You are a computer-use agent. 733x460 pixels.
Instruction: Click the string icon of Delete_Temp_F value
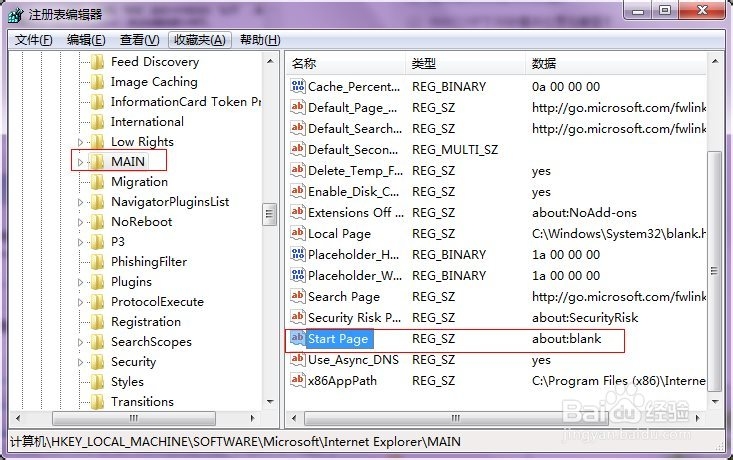coord(298,170)
